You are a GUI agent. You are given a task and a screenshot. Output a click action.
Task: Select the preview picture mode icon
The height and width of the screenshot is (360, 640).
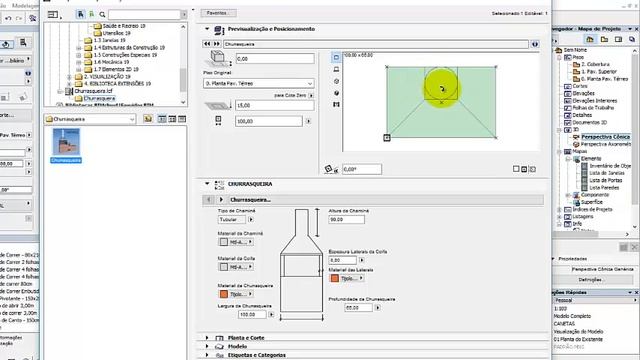click(x=336, y=104)
